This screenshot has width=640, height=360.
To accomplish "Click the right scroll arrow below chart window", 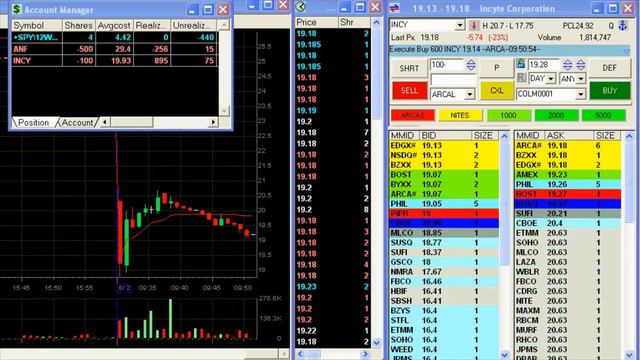I will click(x=284, y=353).
